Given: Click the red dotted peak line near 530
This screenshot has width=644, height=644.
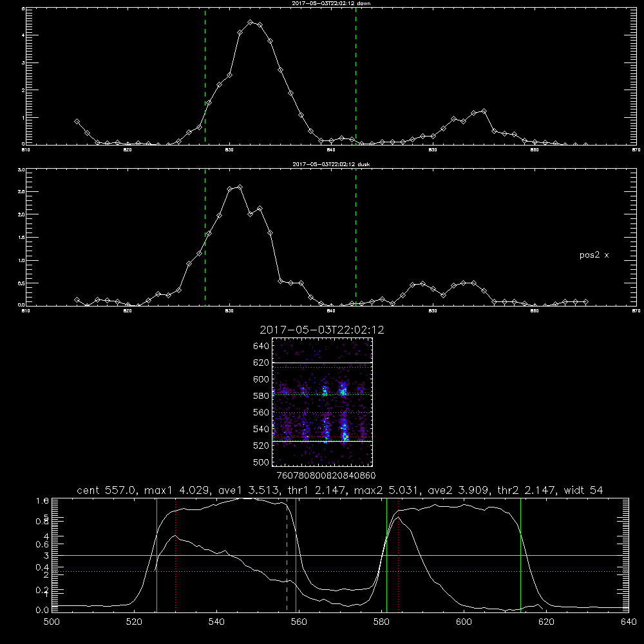Looking at the screenshot, I should point(175,554).
